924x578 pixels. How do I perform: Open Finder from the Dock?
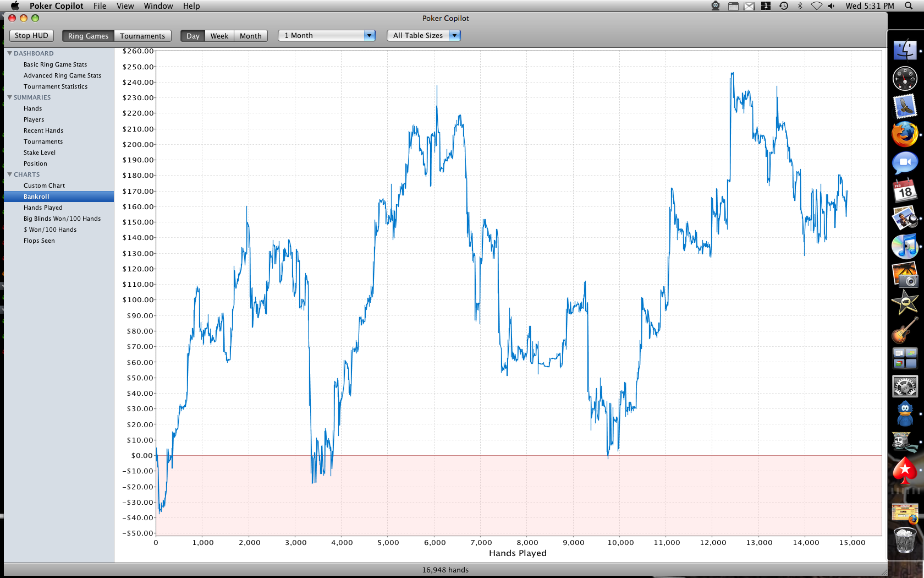pyautogui.click(x=905, y=50)
